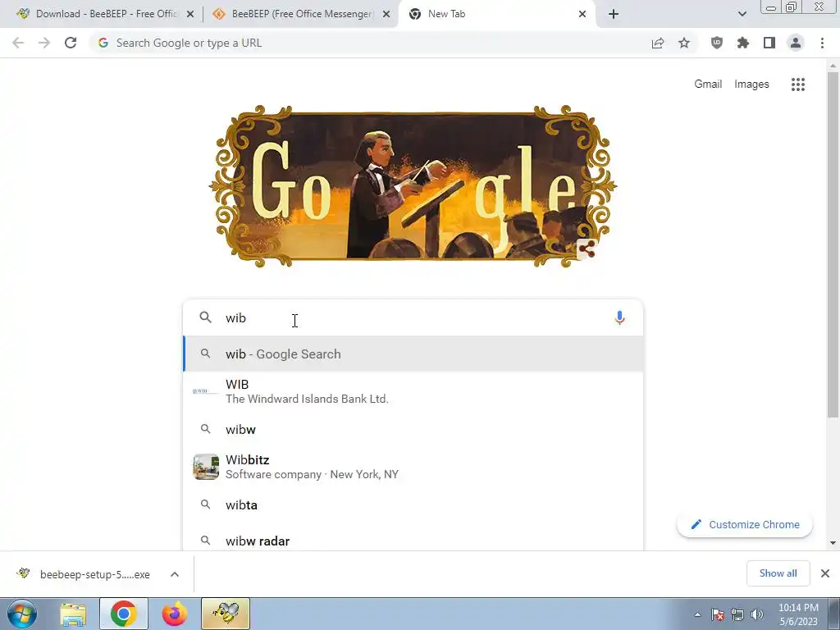Open the Gmail link

coord(708,84)
